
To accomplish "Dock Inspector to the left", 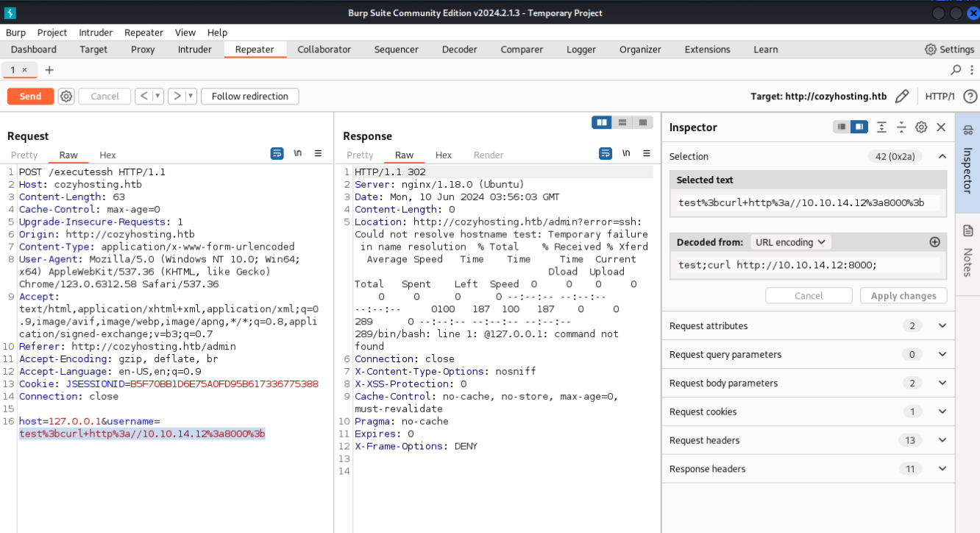I will click(842, 127).
